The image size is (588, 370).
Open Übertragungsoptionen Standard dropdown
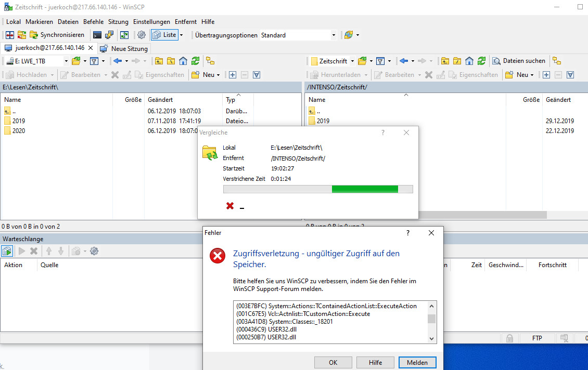(334, 35)
